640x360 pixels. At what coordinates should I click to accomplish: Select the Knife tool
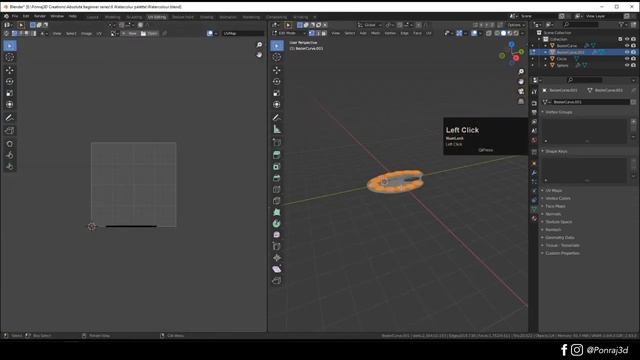point(276,201)
